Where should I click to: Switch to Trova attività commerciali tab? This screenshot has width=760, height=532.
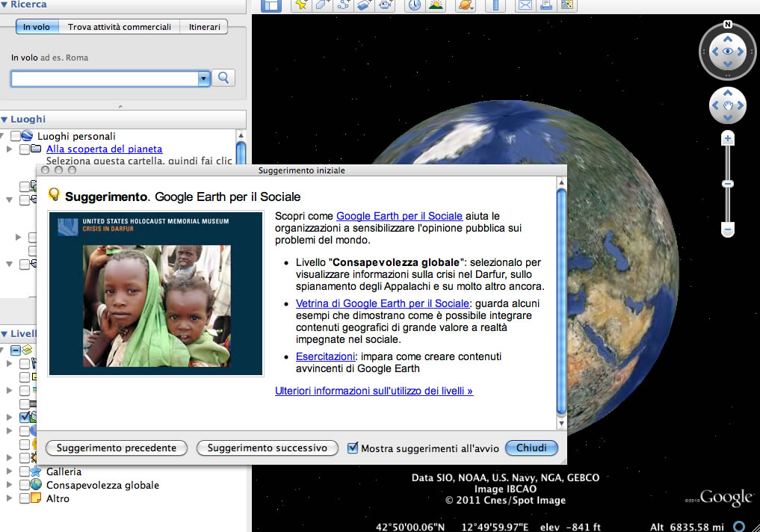(x=120, y=27)
